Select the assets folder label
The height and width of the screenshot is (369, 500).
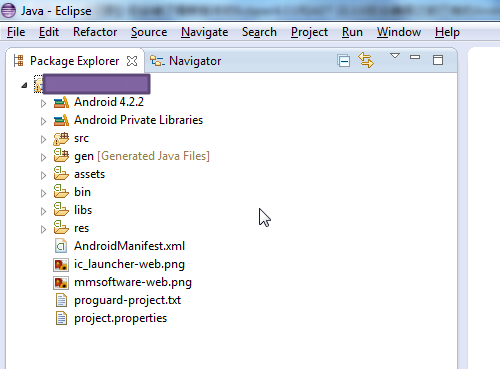click(89, 174)
